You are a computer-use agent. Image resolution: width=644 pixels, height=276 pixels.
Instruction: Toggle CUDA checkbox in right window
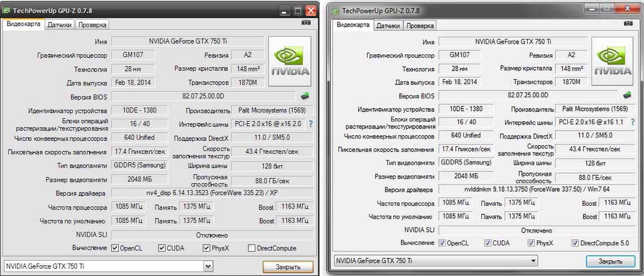tap(488, 243)
